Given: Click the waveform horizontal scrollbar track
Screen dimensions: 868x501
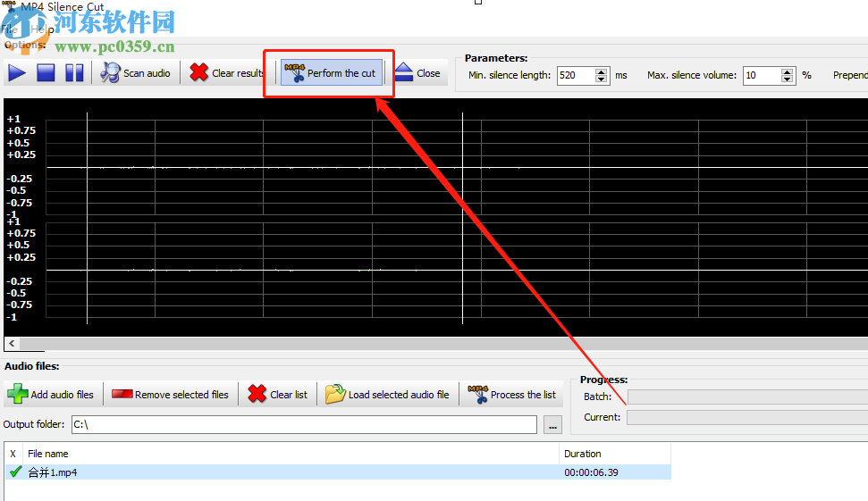Looking at the screenshot, I should 442,344.
